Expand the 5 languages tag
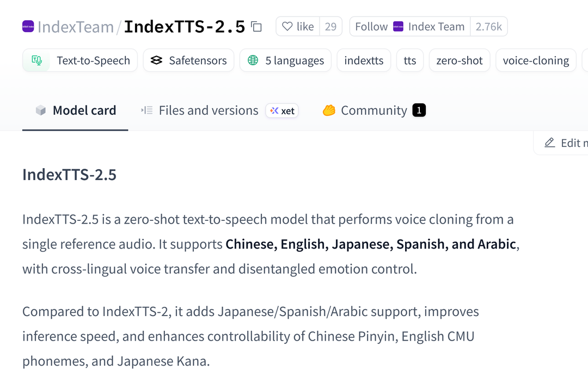The image size is (588, 389). coord(285,60)
